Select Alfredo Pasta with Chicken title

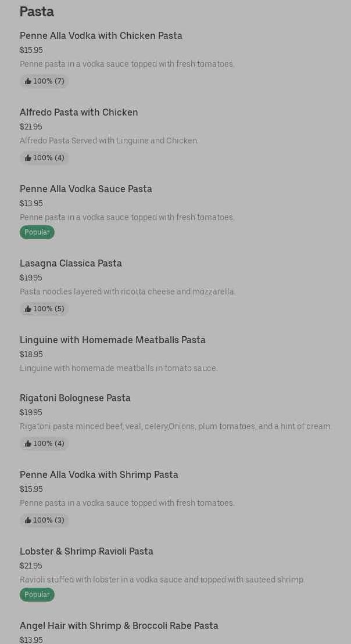79,113
